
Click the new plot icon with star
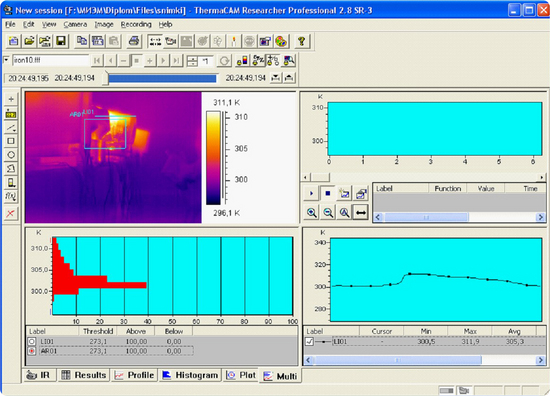point(344,193)
